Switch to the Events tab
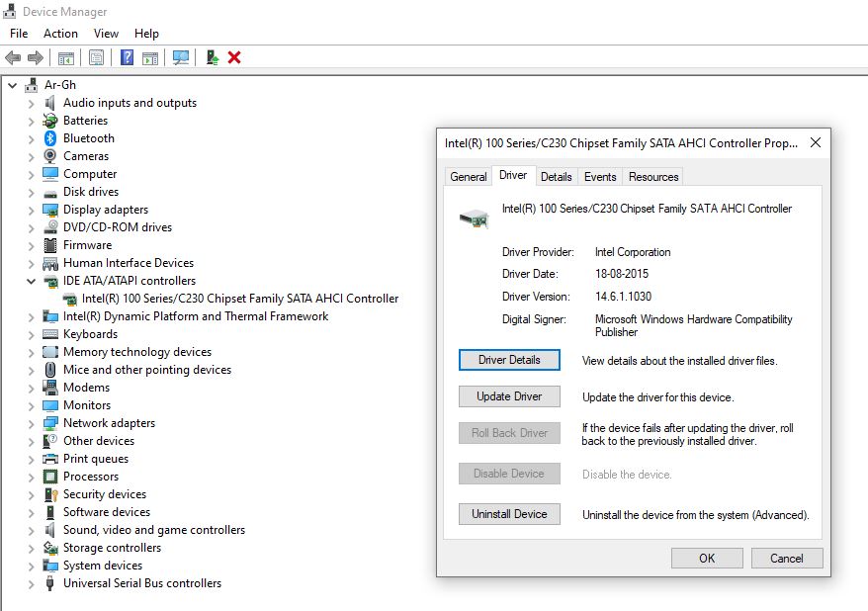Viewport: 868px width, 611px height. click(x=600, y=177)
